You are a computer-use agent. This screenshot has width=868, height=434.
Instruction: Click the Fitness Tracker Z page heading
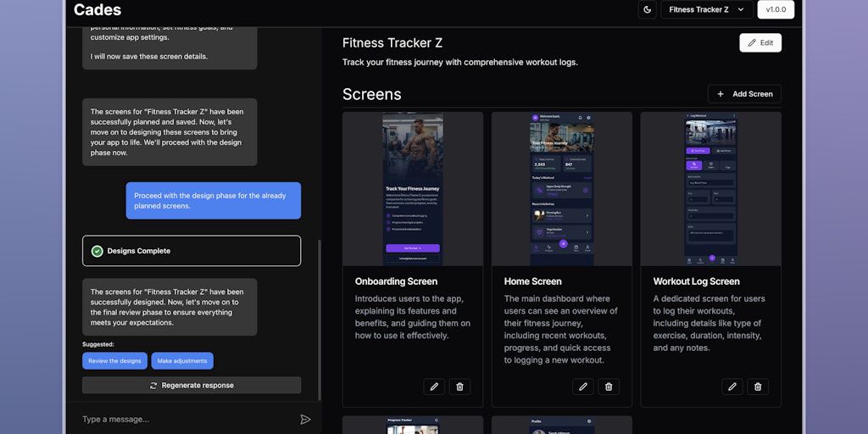click(x=392, y=42)
